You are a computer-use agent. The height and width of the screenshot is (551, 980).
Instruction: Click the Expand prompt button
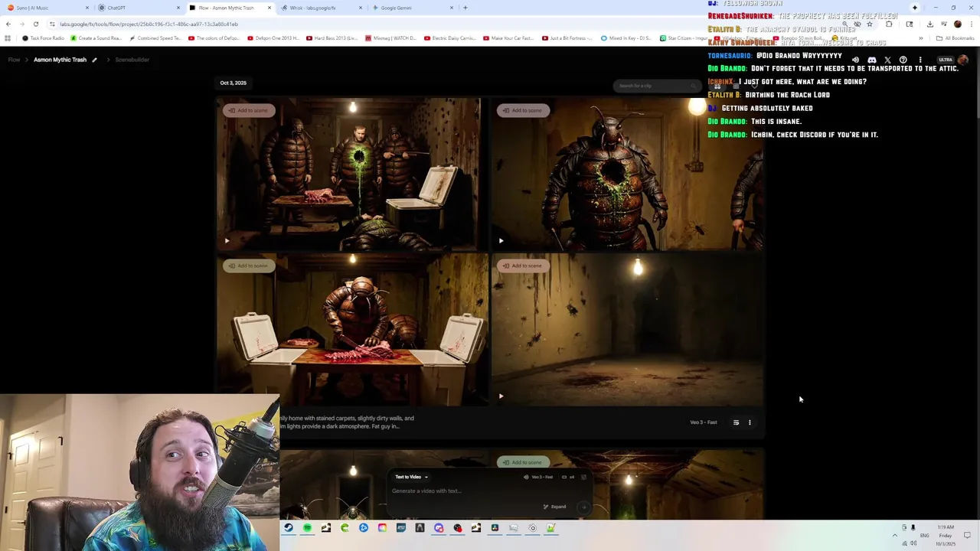[554, 507]
